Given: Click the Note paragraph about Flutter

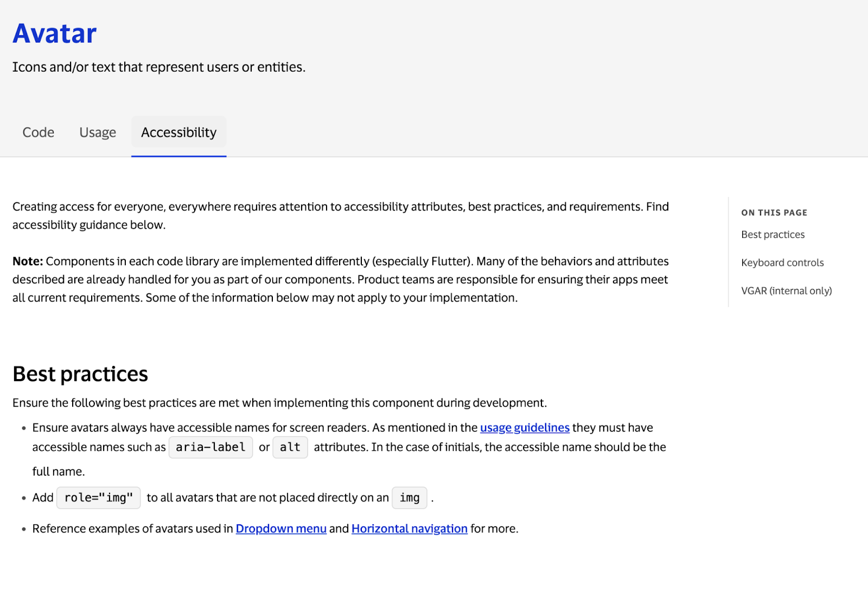Looking at the screenshot, I should [340, 279].
